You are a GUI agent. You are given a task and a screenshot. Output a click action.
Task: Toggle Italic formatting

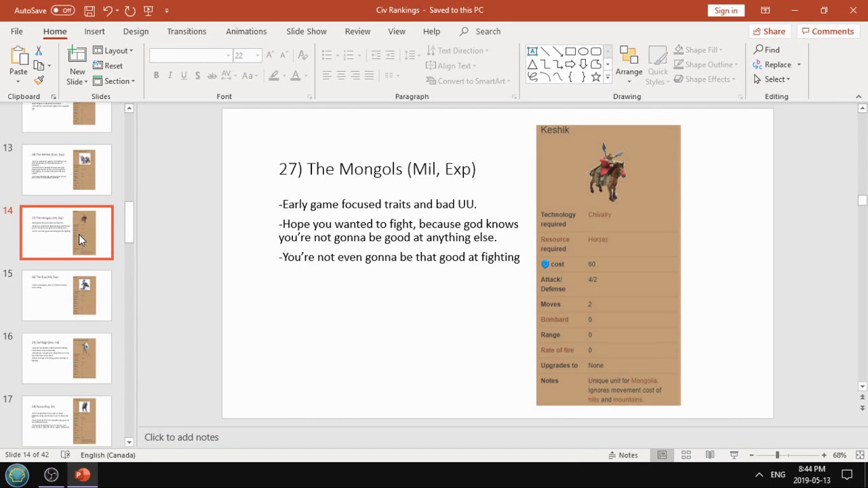point(170,75)
